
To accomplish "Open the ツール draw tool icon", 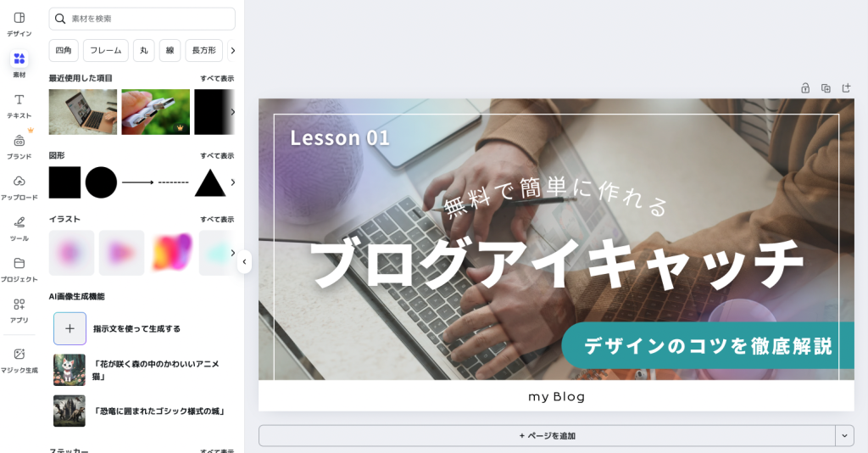I will pos(19,228).
